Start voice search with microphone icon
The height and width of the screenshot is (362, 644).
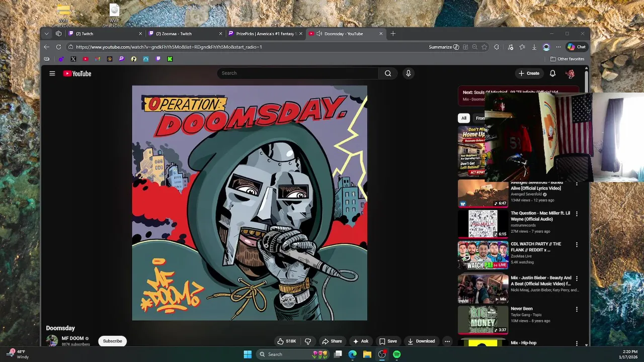click(x=408, y=73)
